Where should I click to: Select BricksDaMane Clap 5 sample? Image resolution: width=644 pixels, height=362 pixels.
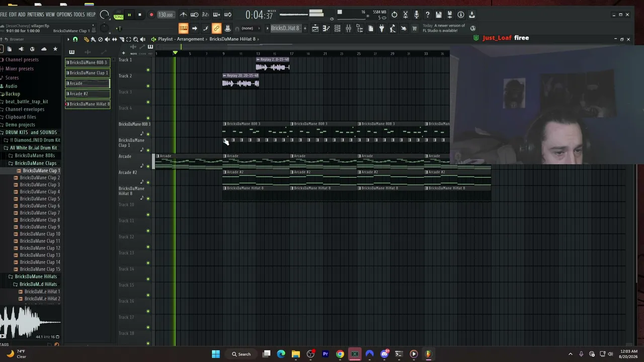(x=40, y=199)
